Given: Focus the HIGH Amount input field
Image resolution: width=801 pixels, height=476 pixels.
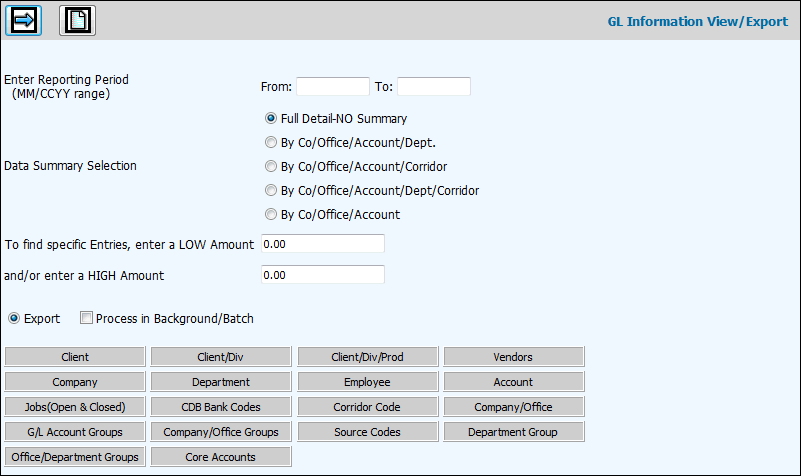Looking at the screenshot, I should (x=322, y=275).
